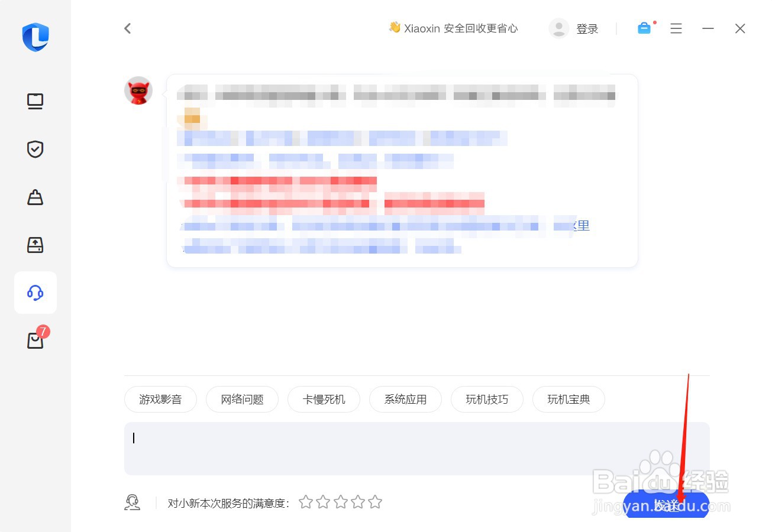Open the driver management sidebar icon
The width and height of the screenshot is (772, 532).
tap(35, 245)
